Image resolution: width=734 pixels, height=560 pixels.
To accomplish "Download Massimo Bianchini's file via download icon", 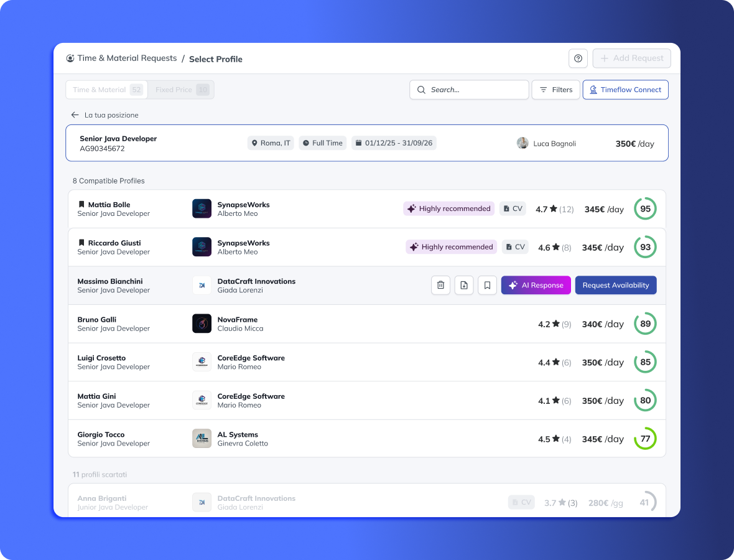I will point(464,285).
